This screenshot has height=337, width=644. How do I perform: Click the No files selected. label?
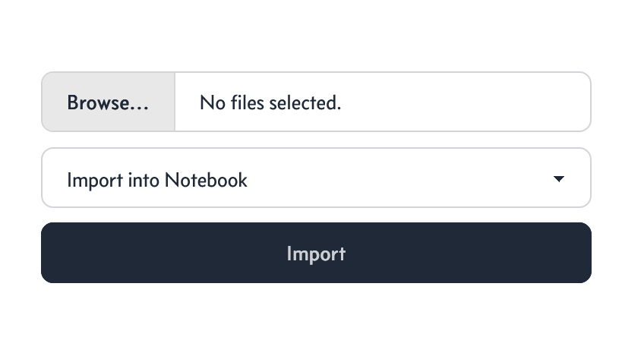tap(270, 102)
